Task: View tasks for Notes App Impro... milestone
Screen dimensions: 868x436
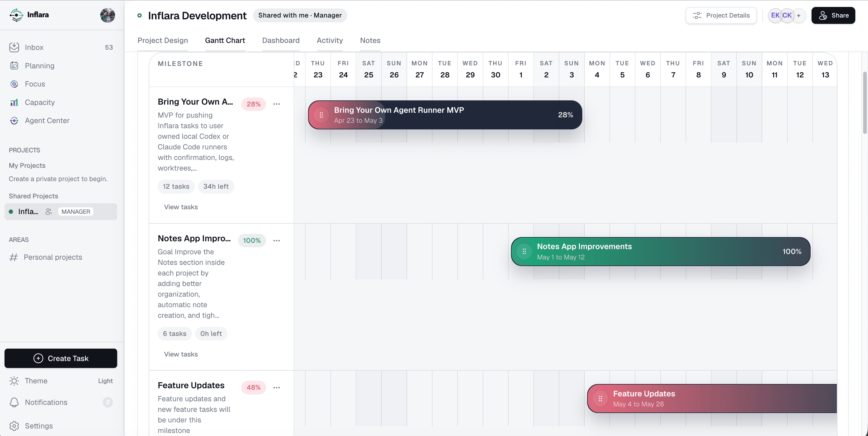Action: click(181, 354)
